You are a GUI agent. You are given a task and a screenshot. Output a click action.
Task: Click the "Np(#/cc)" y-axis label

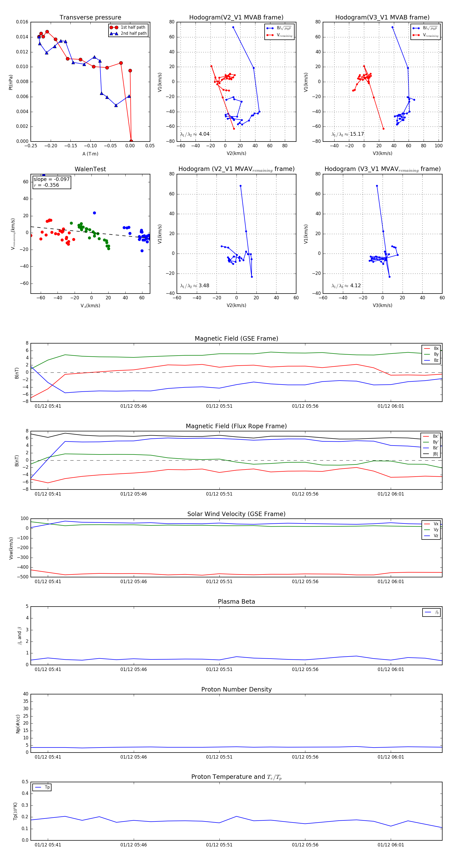click(18, 723)
